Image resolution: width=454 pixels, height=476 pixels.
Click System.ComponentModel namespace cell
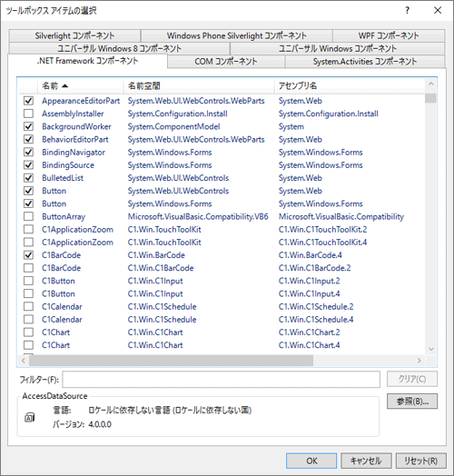(x=173, y=126)
